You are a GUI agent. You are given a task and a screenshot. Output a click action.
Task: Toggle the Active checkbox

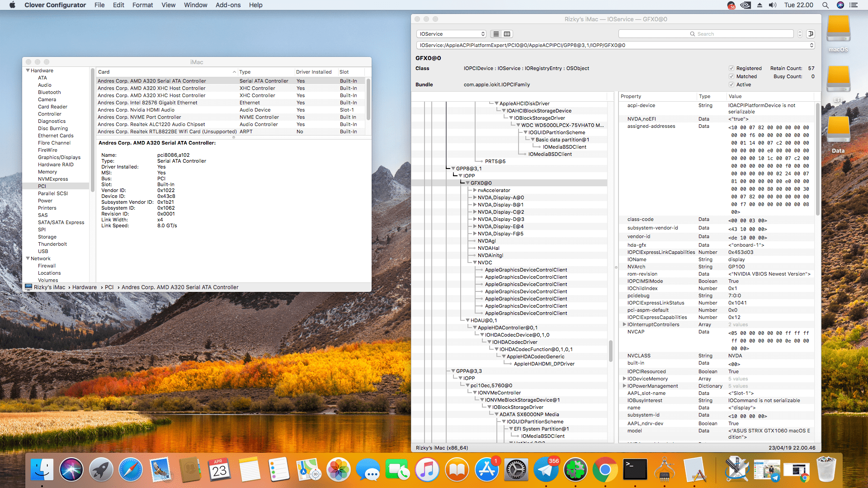[x=731, y=84]
